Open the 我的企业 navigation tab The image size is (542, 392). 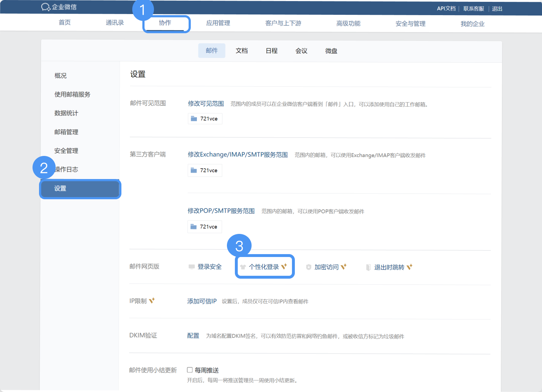473,24
